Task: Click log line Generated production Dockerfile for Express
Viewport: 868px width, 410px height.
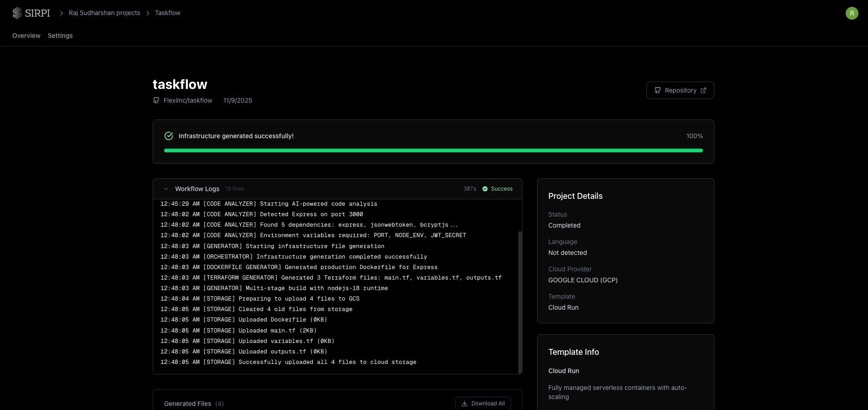Action: click(x=299, y=267)
